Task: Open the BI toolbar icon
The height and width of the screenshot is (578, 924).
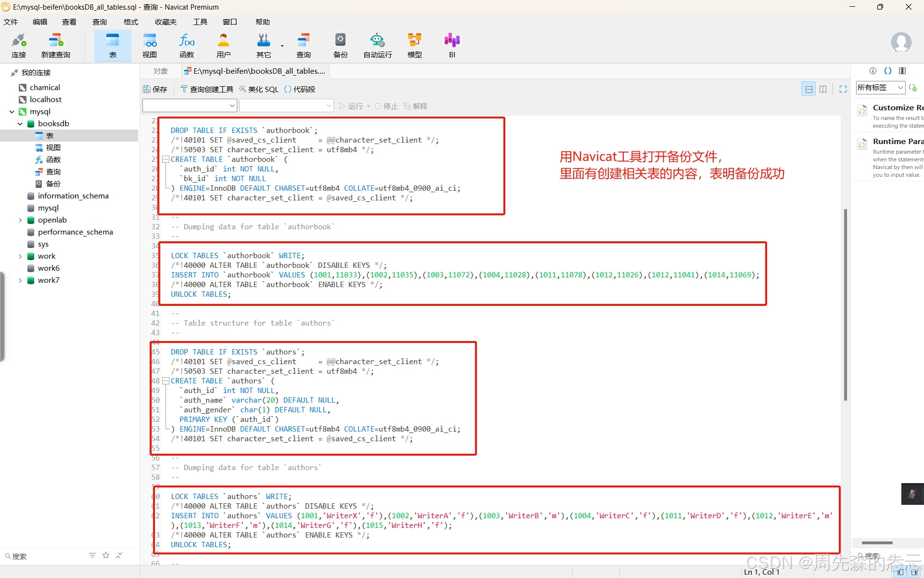Action: 452,46
